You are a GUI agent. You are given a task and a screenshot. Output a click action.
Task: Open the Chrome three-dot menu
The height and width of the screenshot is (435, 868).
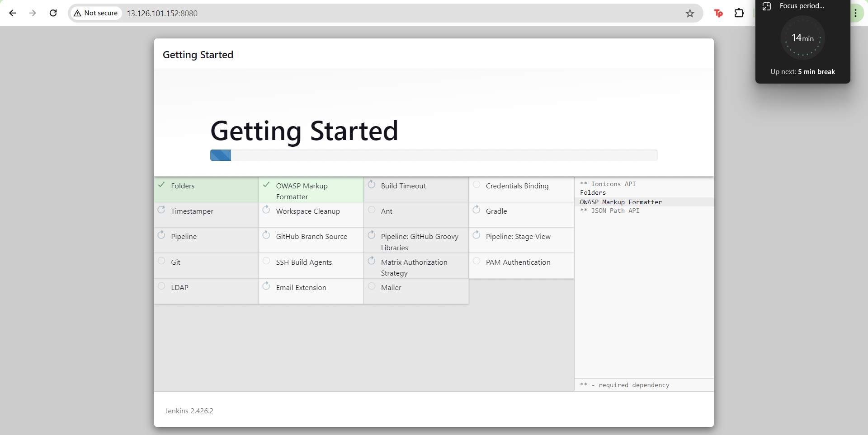click(855, 13)
